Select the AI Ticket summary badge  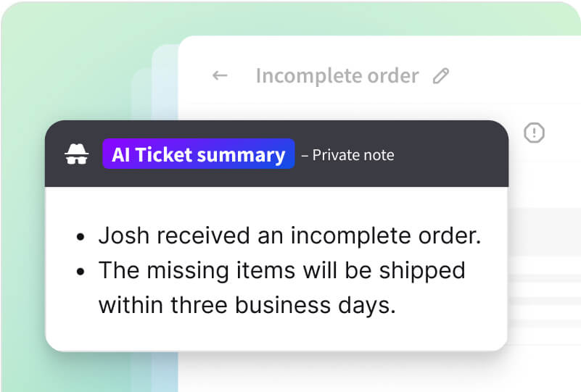198,154
